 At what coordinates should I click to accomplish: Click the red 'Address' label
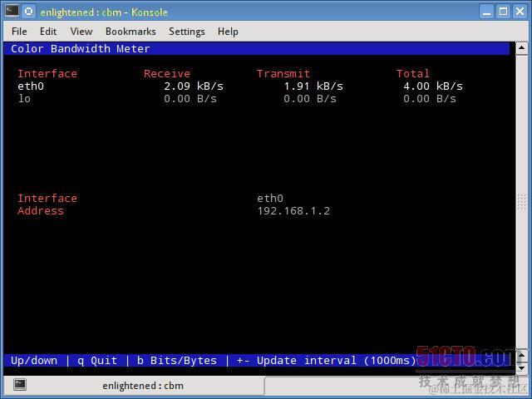coord(41,211)
